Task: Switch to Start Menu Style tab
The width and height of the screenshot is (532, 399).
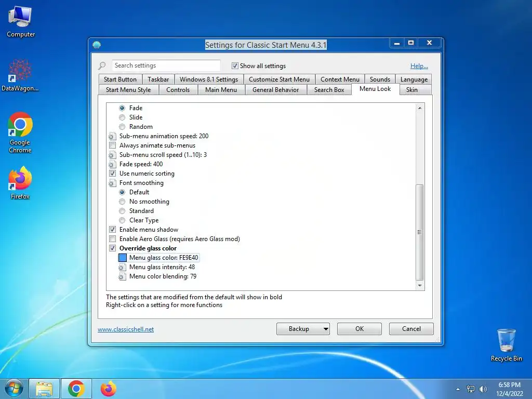Action: 128,90
